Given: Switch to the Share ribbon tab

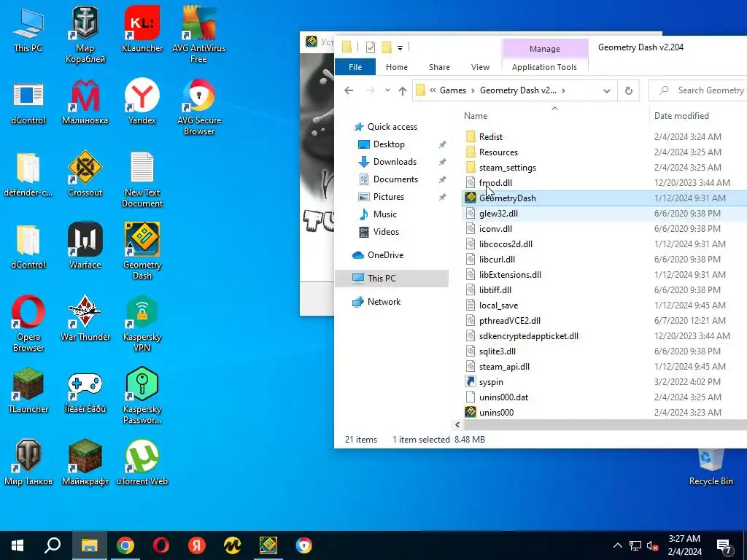Looking at the screenshot, I should click(439, 67).
